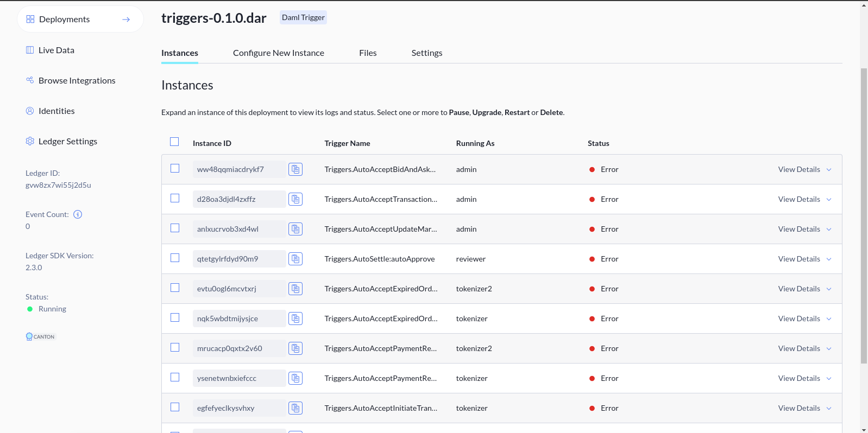Click the Browse Integrations icon
The image size is (868, 433).
tap(30, 80)
